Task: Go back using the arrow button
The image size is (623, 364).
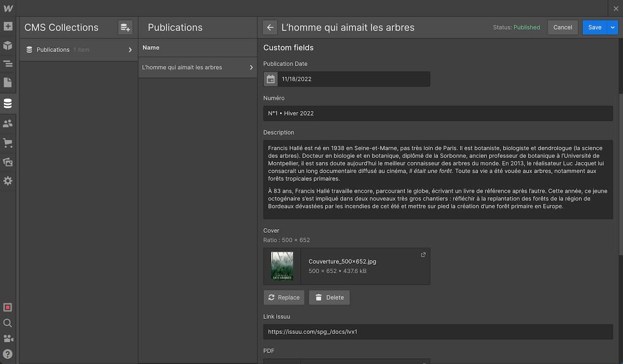Action: click(x=269, y=27)
